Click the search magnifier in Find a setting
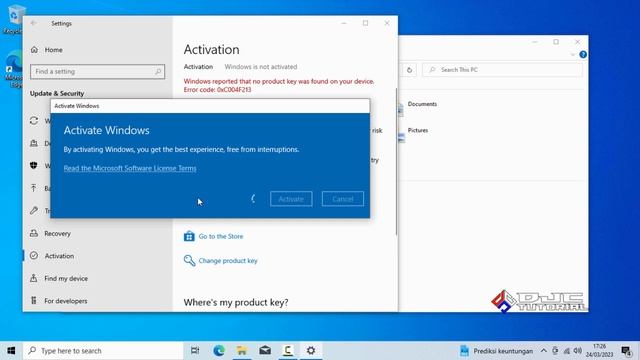The width and height of the screenshot is (640, 360). point(158,72)
